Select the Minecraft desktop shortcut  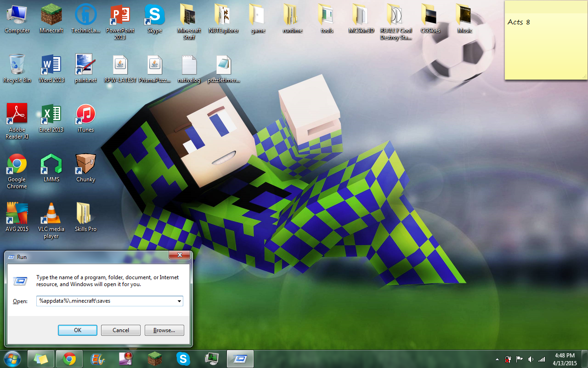coord(51,18)
